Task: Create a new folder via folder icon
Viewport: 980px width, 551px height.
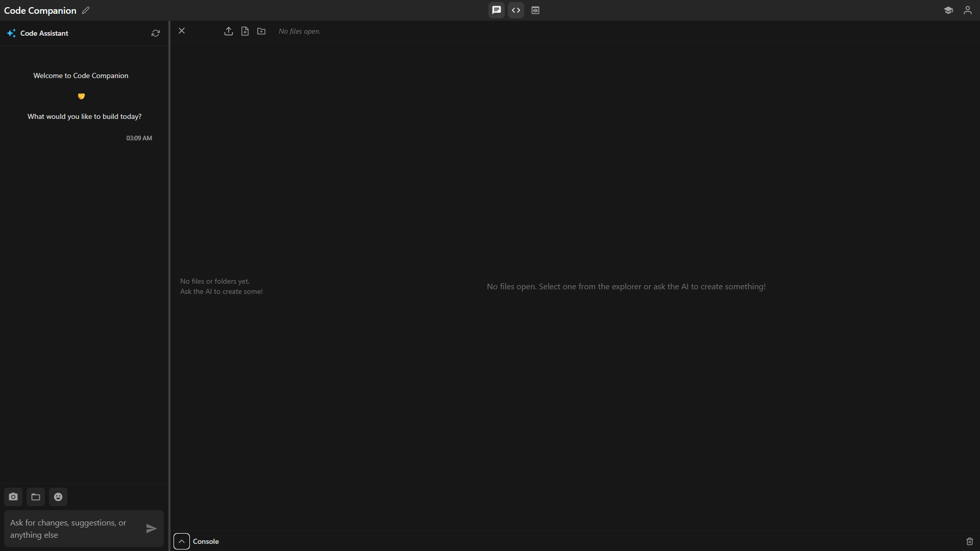Action: coord(261,31)
